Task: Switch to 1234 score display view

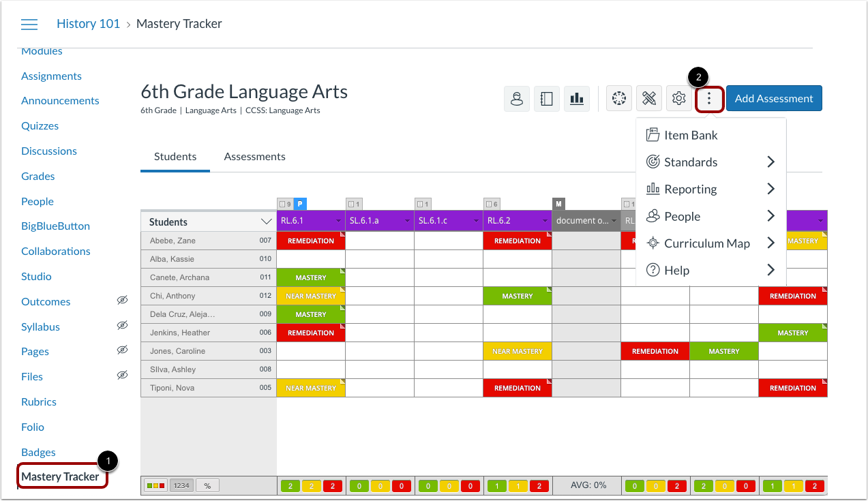Action: [181, 486]
